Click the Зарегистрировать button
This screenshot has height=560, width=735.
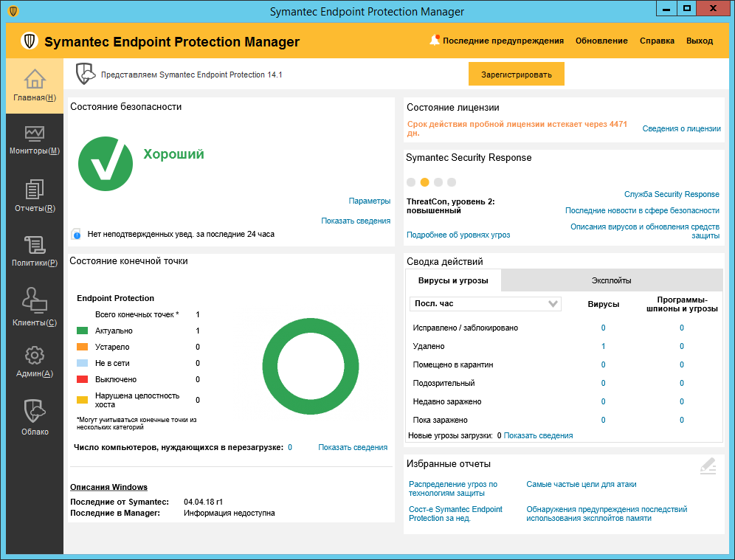coord(516,74)
